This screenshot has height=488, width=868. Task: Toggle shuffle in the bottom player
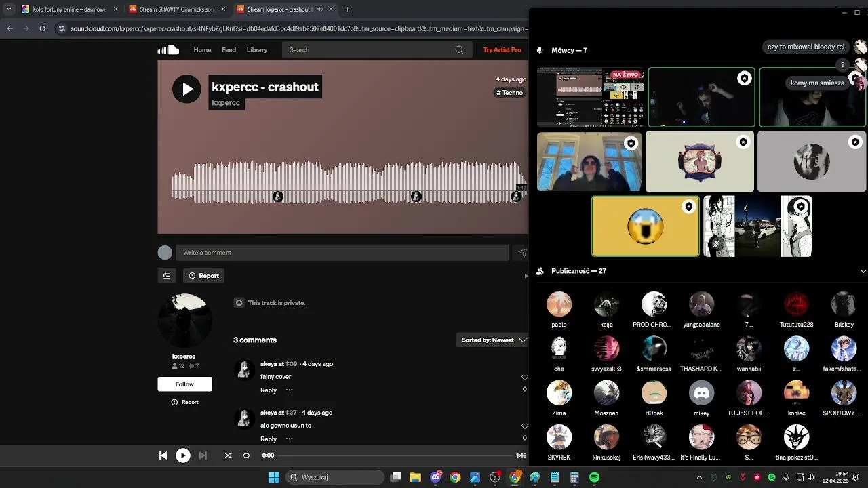228,455
